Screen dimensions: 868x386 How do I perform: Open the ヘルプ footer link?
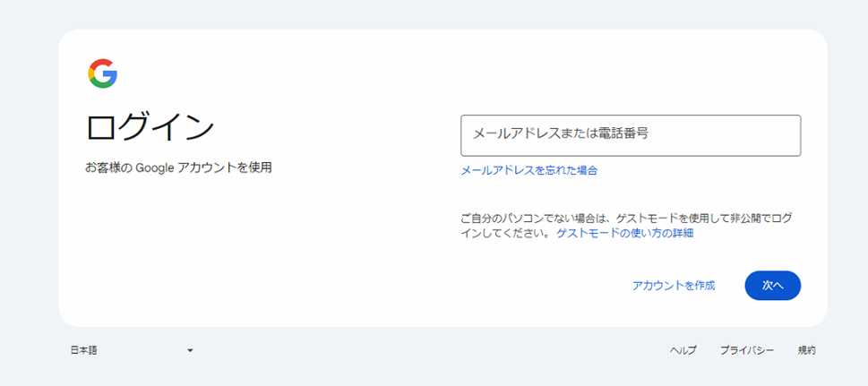(683, 350)
